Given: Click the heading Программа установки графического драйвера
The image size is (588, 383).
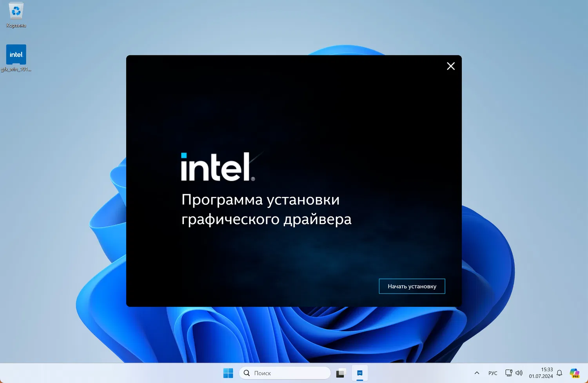Looking at the screenshot, I should [x=267, y=209].
